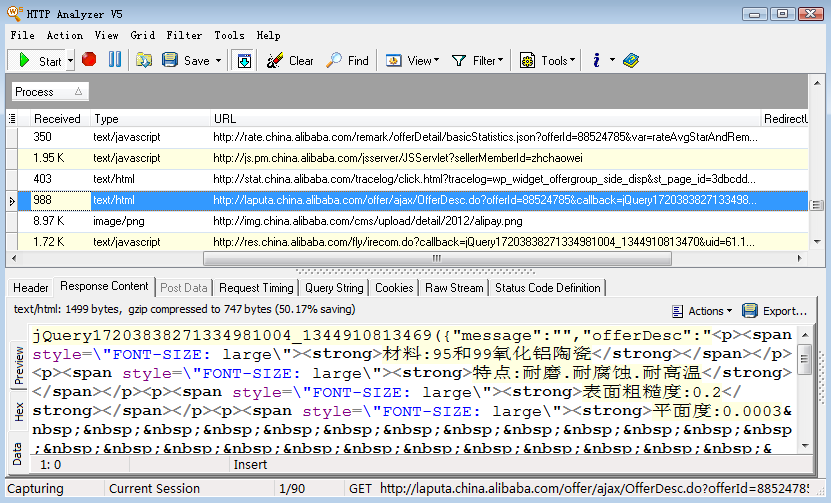Switch to the Raw Stream tab

click(x=454, y=288)
